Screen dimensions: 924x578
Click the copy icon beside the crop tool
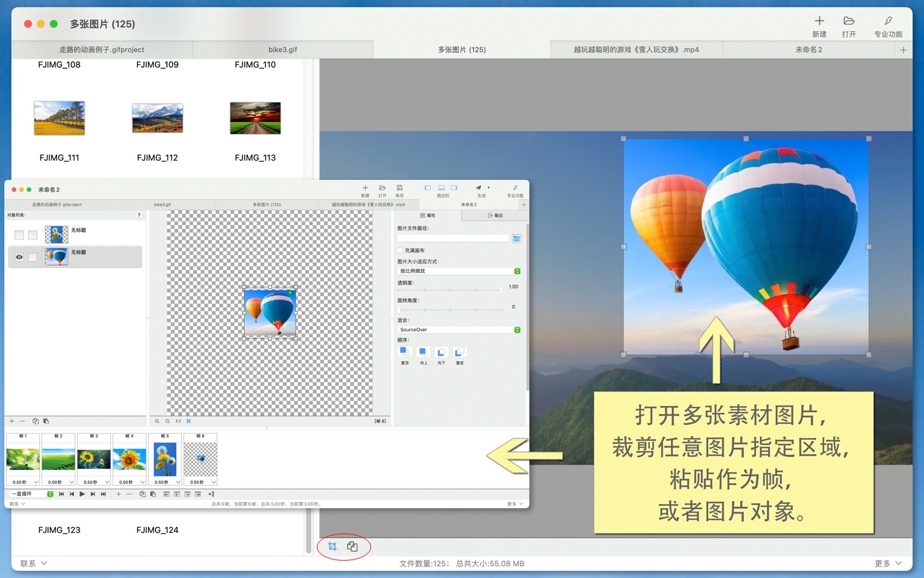352,546
